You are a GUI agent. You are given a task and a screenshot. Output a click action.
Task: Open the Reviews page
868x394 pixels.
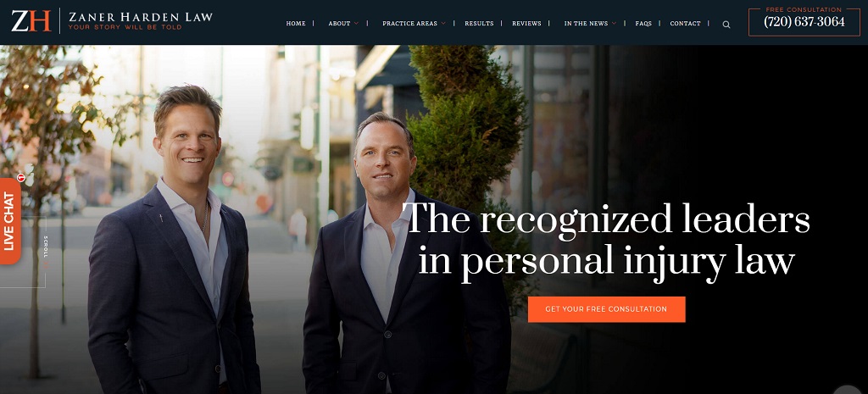click(526, 23)
